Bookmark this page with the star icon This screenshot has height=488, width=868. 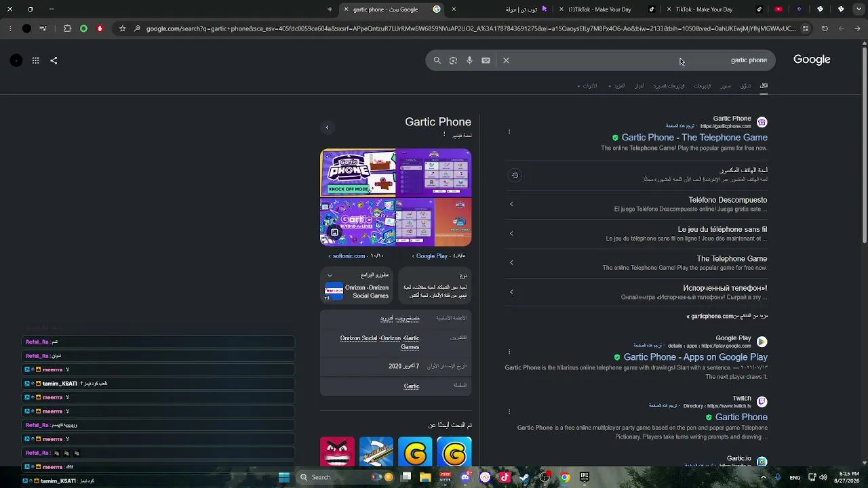pyautogui.click(x=122, y=28)
